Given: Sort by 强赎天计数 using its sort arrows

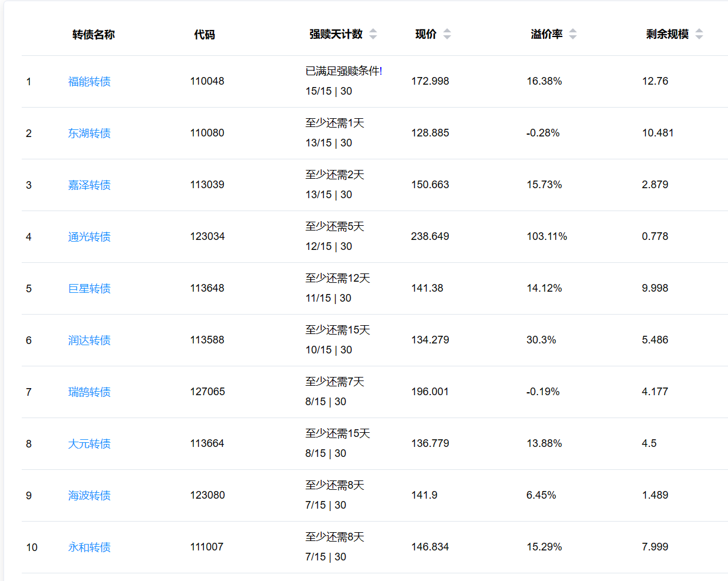Looking at the screenshot, I should [x=373, y=34].
